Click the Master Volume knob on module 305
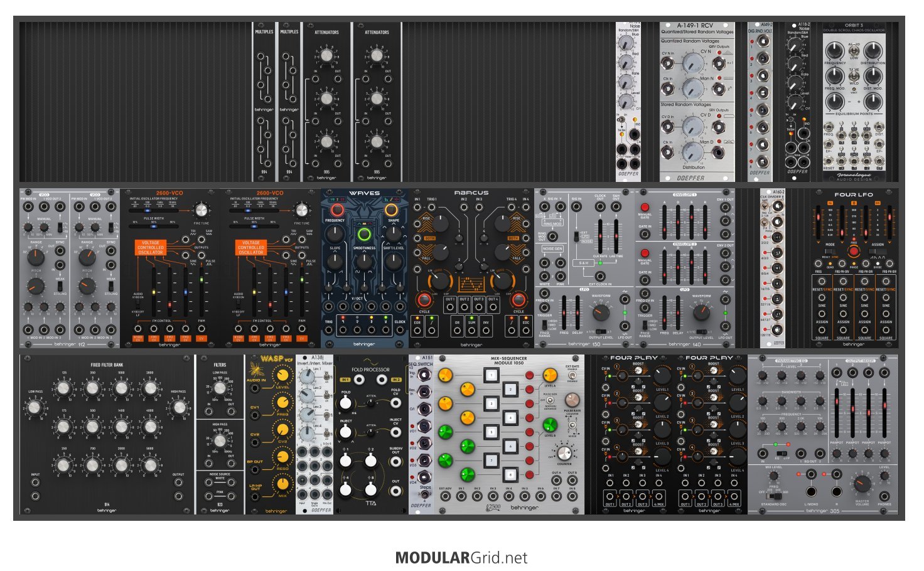 click(x=862, y=484)
